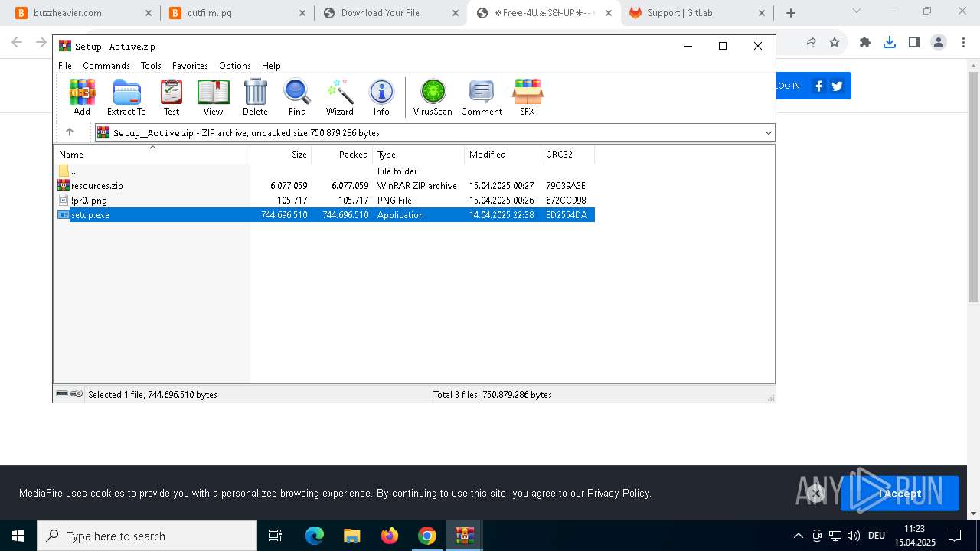980x551 pixels.
Task: Open the Help menu
Action: pyautogui.click(x=271, y=66)
